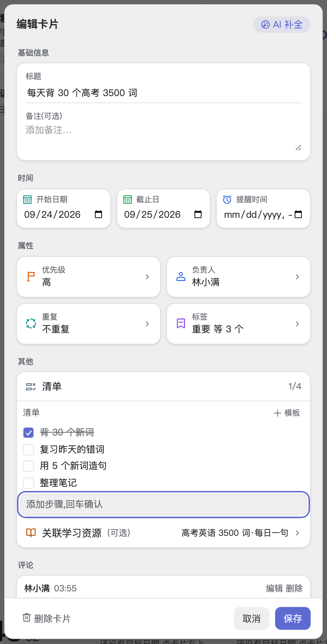The width and height of the screenshot is (327, 644).
Task: Click the 复习昨天的错词 item text
Action: tap(72, 449)
